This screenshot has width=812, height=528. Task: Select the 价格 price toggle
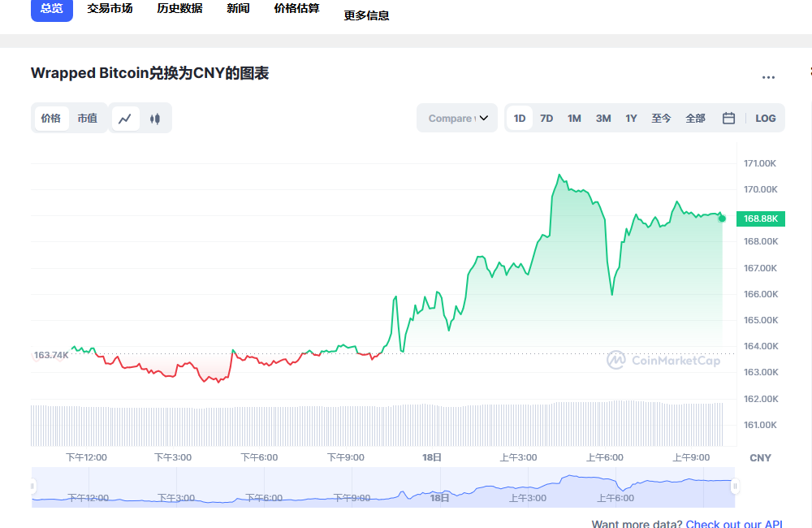click(x=50, y=118)
